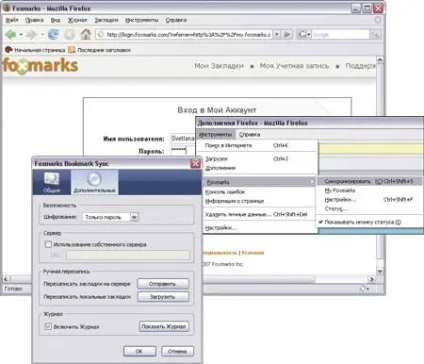Click the Отмена button
This screenshot has height=364, width=424.
(x=177, y=351)
